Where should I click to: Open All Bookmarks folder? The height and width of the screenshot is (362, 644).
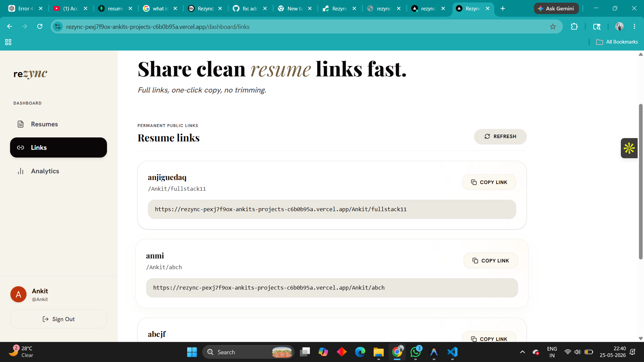pos(617,42)
